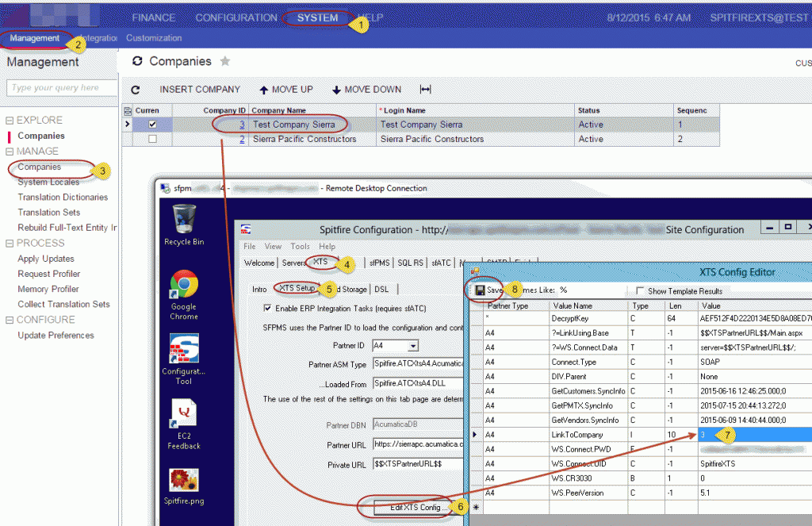Toggle Enable ERP Integration Tasks checkbox
Viewport: 812px width, 526px height.
pyautogui.click(x=267, y=309)
